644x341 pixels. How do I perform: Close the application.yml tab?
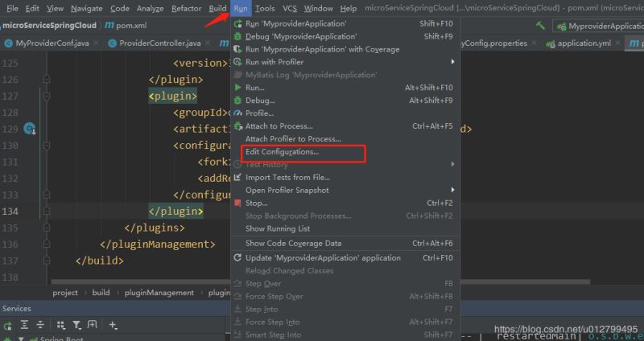point(617,43)
